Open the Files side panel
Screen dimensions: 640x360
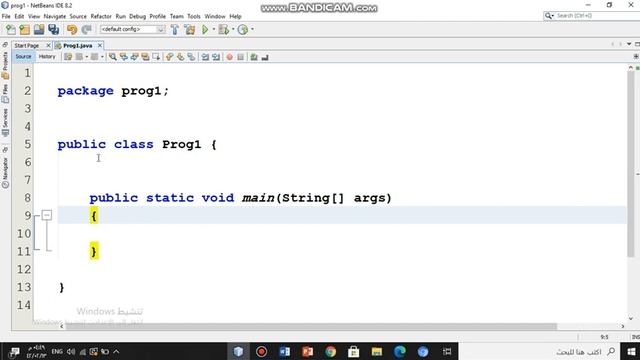(x=5, y=93)
